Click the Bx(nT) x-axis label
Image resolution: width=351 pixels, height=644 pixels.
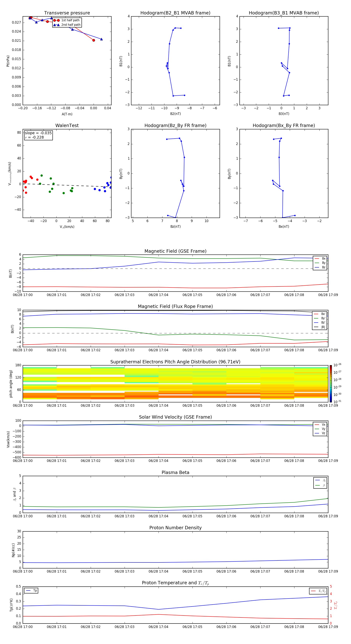[x=284, y=227]
